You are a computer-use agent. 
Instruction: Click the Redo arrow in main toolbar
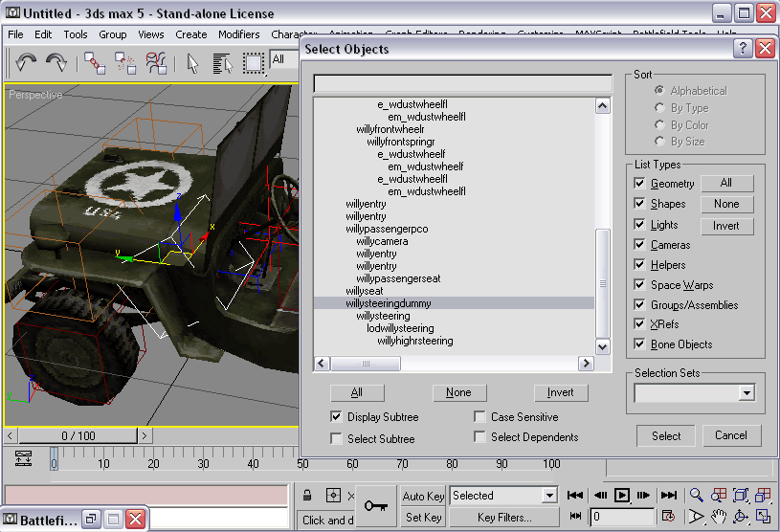[56, 62]
